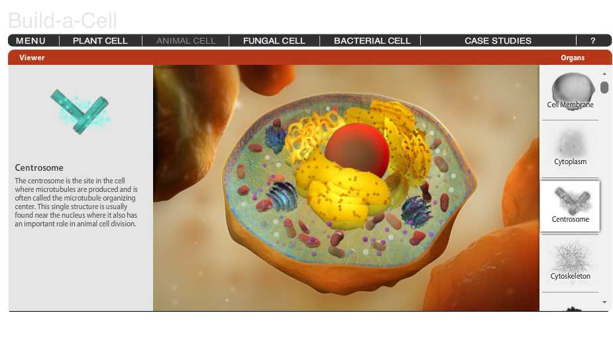
Task: Choose the Centrosome organelle icon
Action: (x=570, y=204)
